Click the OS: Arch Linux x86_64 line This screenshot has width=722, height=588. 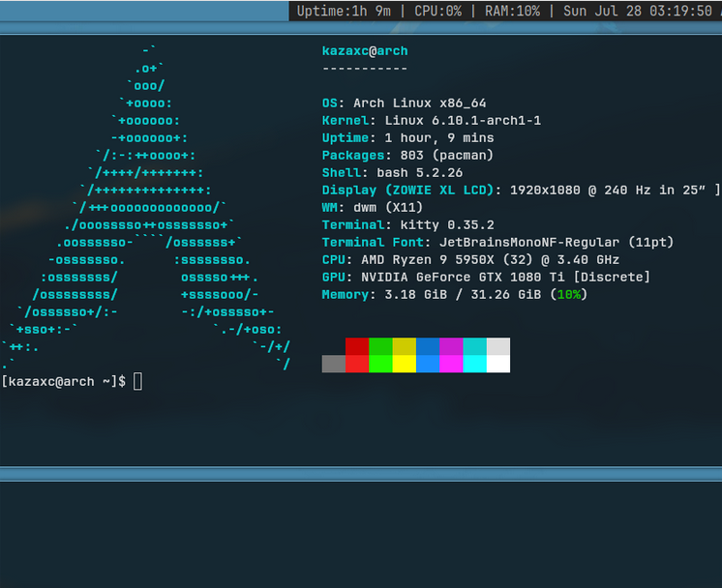404,103
